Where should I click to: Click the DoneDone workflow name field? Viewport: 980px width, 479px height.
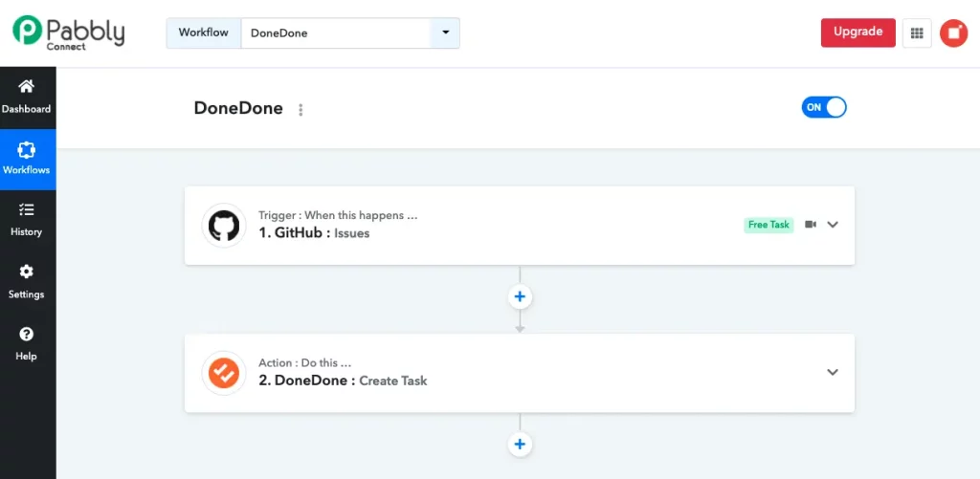(x=336, y=33)
